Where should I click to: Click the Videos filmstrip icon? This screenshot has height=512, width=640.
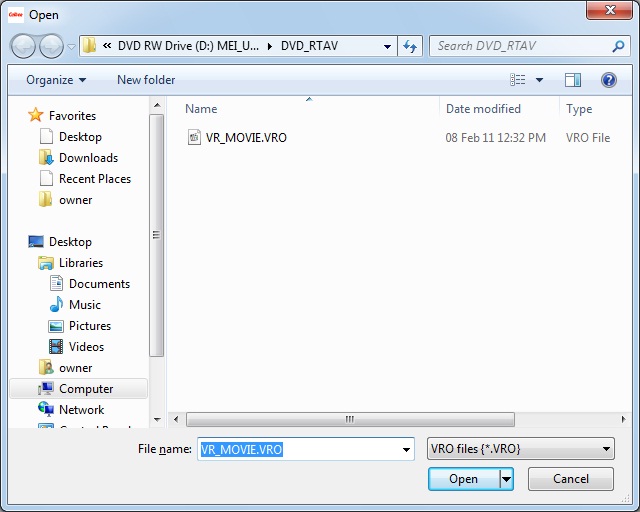coord(56,347)
